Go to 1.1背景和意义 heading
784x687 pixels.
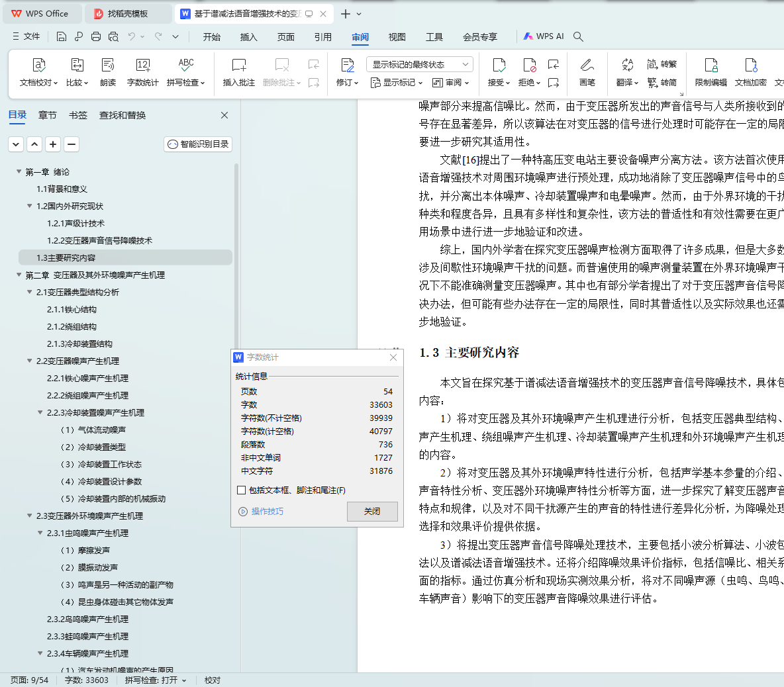pos(62,189)
